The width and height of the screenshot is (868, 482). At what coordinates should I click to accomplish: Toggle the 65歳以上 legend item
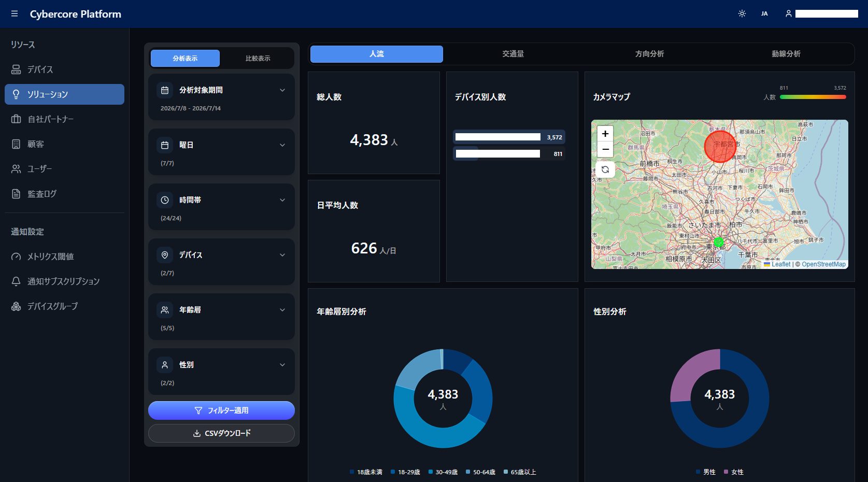(x=520, y=472)
